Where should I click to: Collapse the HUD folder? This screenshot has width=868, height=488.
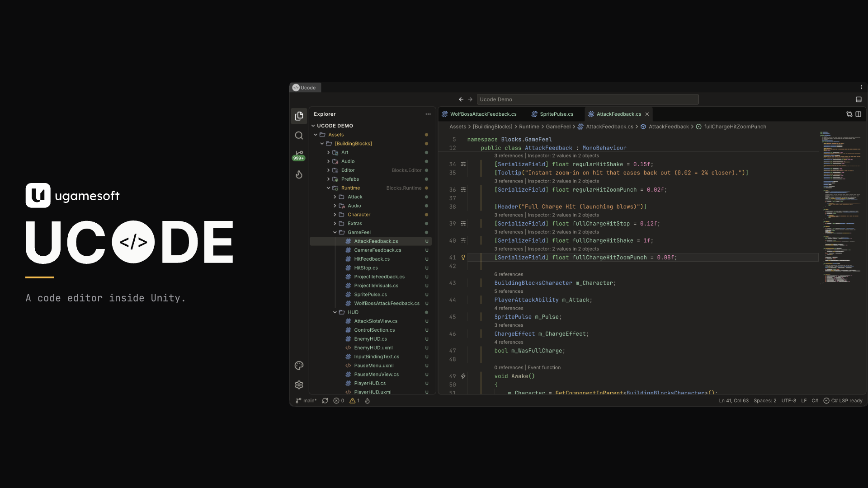(x=335, y=313)
